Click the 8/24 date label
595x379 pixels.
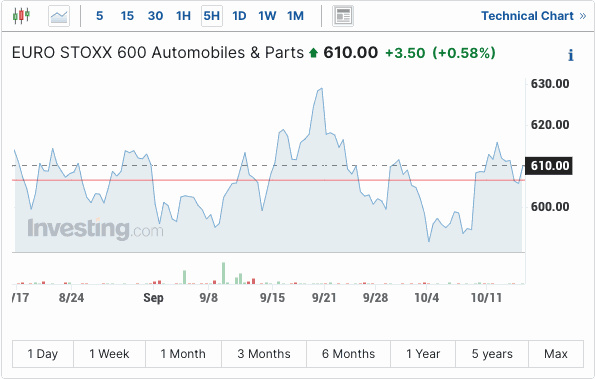click(71, 298)
